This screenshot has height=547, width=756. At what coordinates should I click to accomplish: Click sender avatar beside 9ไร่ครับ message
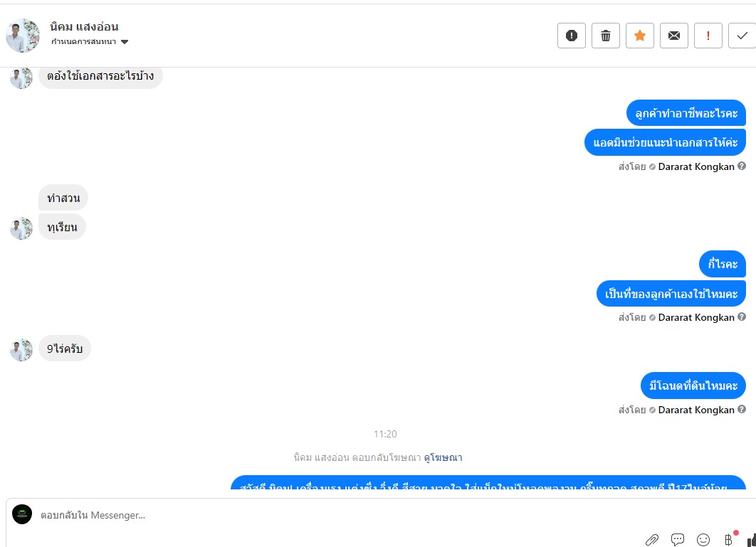click(x=21, y=349)
